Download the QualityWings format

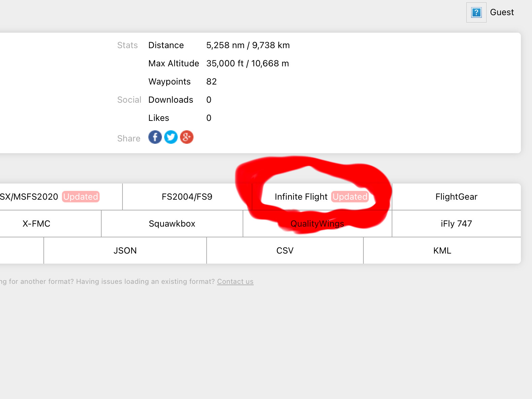(x=317, y=224)
